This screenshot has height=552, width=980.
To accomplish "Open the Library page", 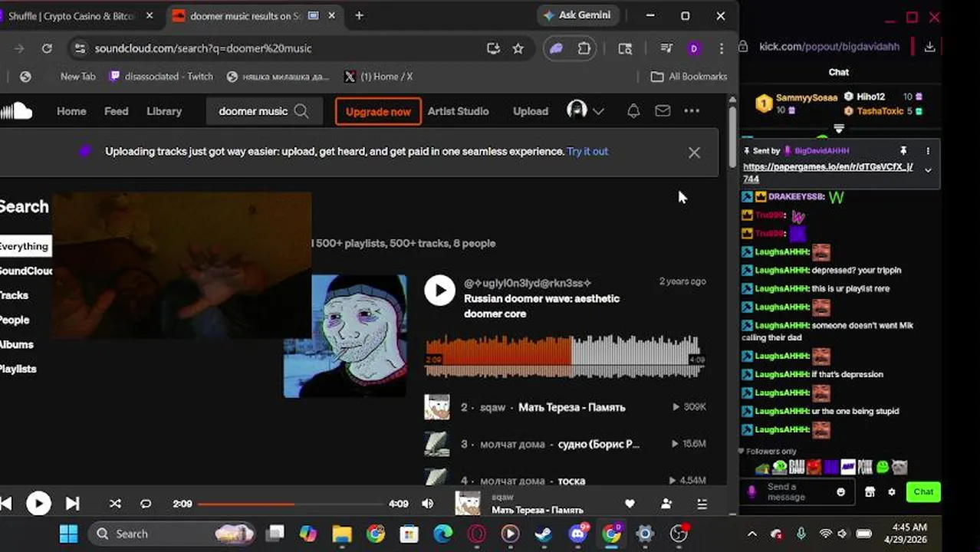I will coord(164,111).
